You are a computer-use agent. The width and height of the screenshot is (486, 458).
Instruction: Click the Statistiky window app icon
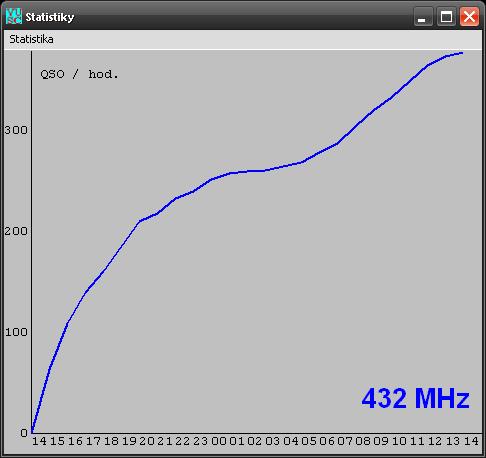point(14,16)
